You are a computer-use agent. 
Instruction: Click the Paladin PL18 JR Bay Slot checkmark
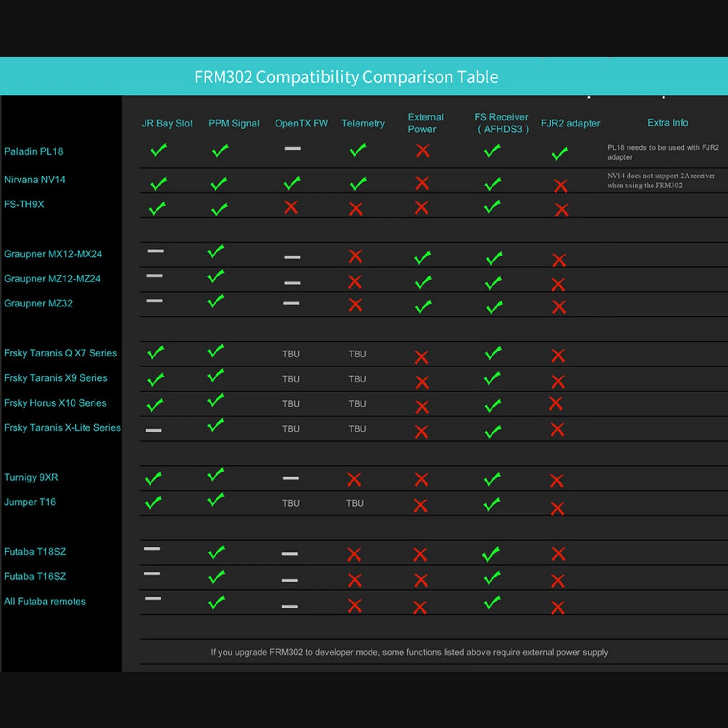(x=159, y=150)
